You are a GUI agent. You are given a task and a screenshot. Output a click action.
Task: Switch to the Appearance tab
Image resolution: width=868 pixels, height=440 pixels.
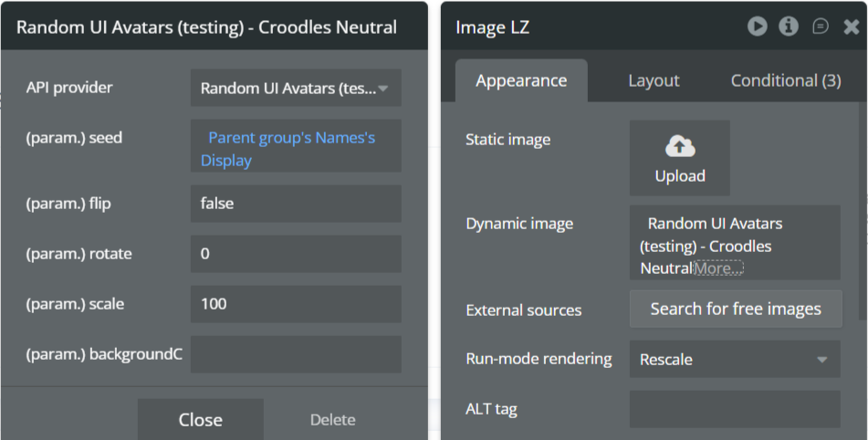tap(521, 80)
